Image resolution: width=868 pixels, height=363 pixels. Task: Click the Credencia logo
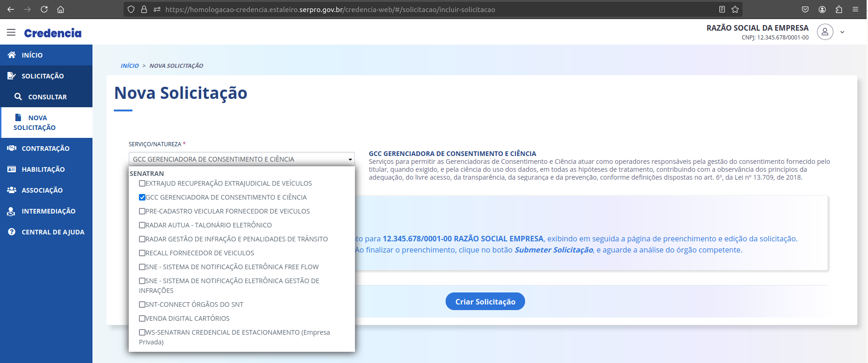point(53,33)
